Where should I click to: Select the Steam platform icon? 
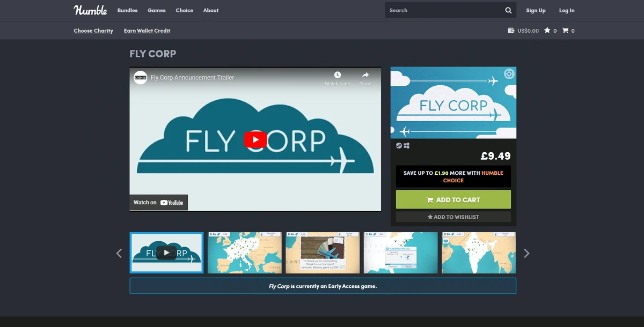tap(398, 145)
